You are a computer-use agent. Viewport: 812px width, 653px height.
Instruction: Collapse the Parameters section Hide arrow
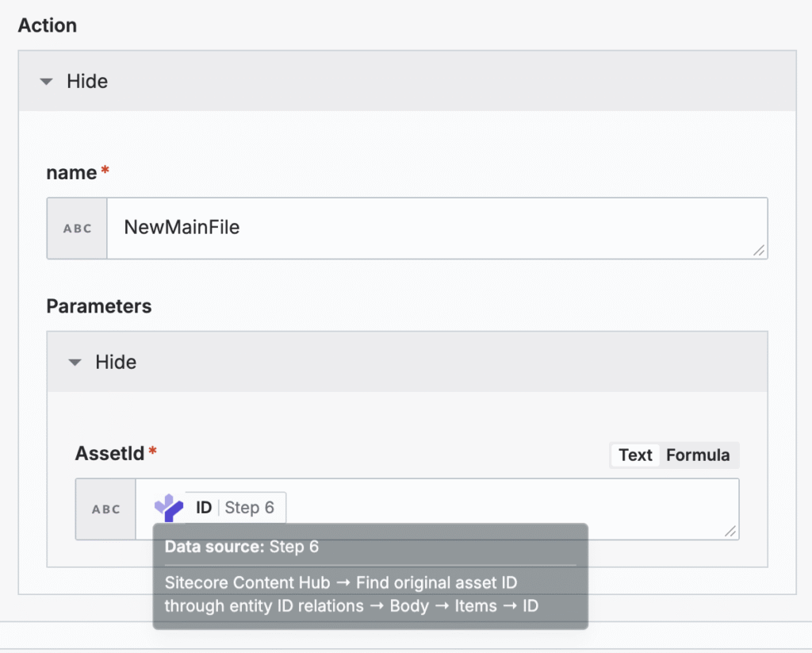[x=75, y=363]
